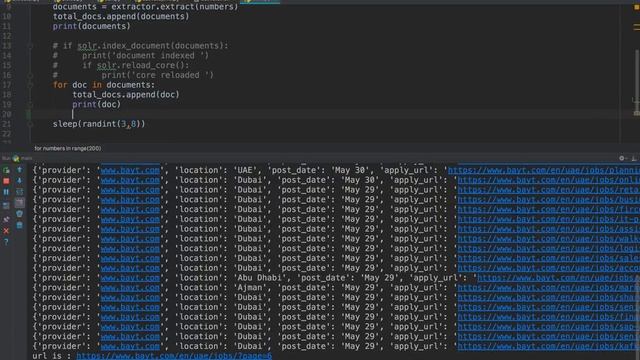Select the main tab in Run panel

point(23,158)
